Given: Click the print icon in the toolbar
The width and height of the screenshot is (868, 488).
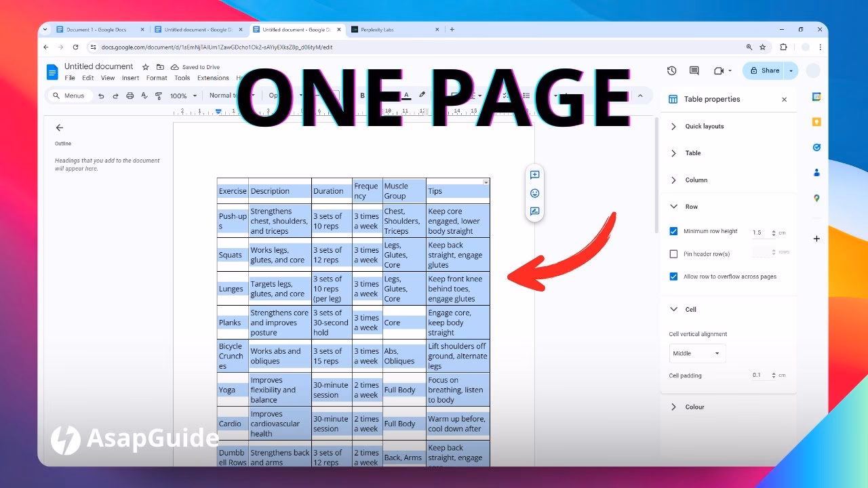Looking at the screenshot, I should click(x=130, y=96).
